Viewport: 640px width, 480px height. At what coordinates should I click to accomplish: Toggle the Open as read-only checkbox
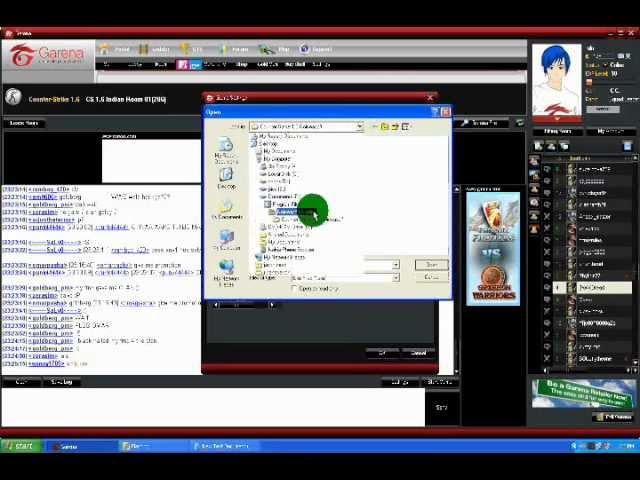[294, 288]
